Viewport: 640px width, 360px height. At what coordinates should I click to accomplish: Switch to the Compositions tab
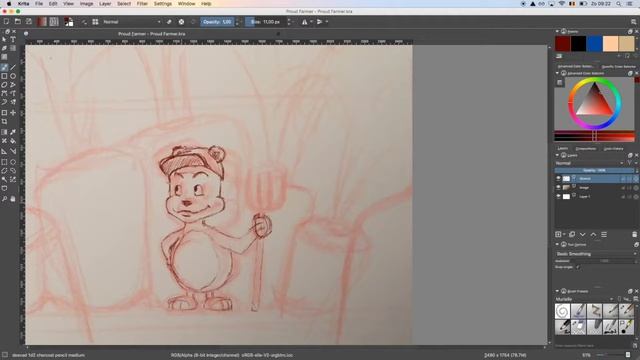click(586, 149)
